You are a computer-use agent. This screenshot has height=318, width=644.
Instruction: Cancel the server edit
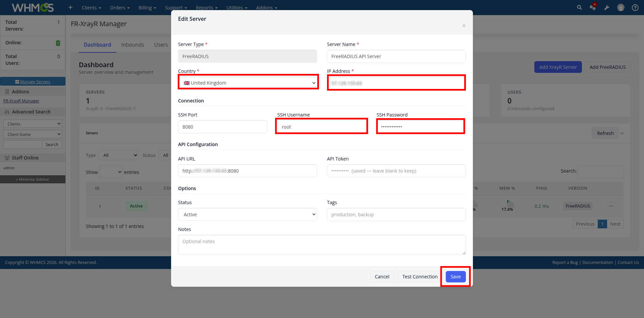click(382, 277)
